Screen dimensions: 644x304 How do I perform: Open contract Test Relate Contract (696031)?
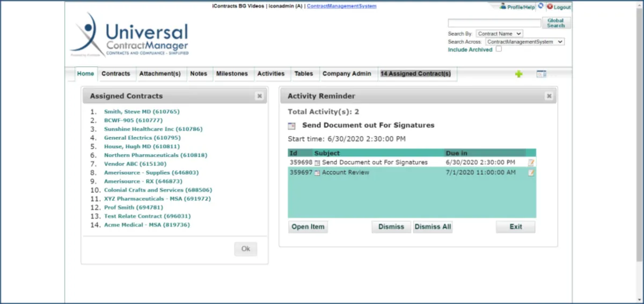pyautogui.click(x=148, y=216)
